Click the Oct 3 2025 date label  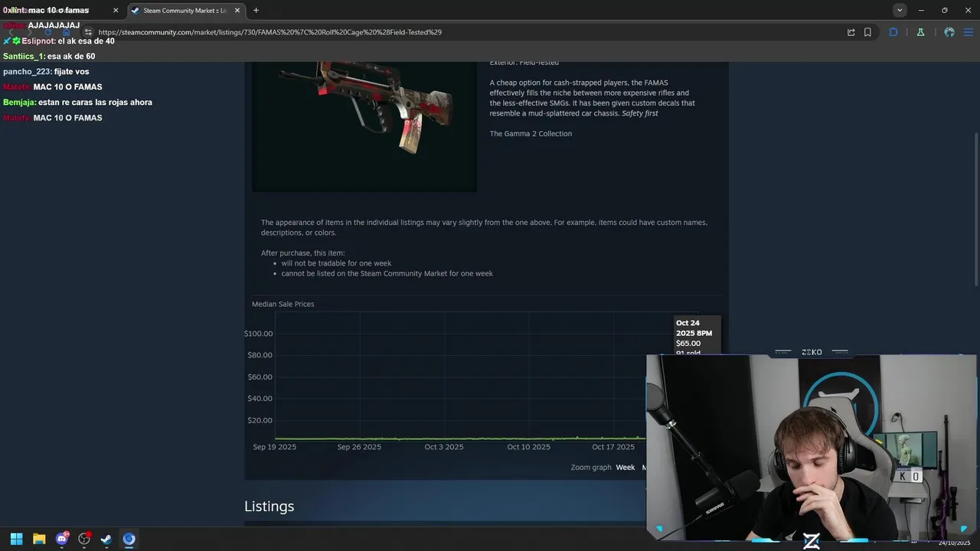pos(444,447)
